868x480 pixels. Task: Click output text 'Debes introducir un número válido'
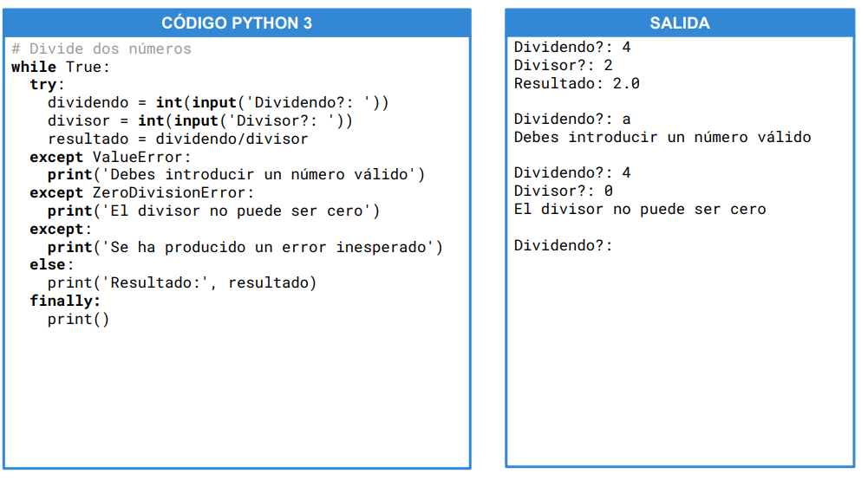662,138
